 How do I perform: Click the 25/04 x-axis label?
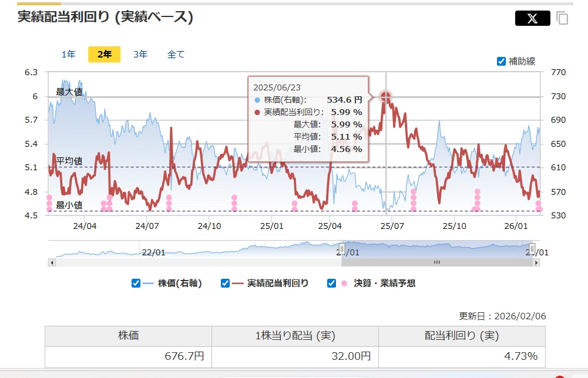click(x=330, y=227)
